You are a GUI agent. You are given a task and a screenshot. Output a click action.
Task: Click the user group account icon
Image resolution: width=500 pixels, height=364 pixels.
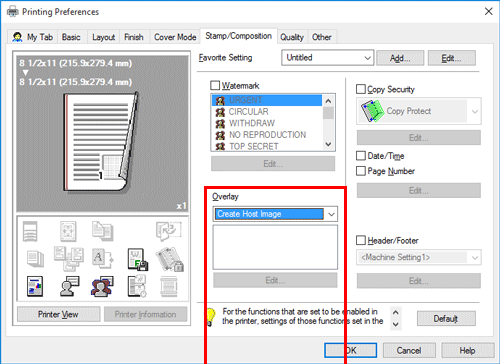click(102, 286)
